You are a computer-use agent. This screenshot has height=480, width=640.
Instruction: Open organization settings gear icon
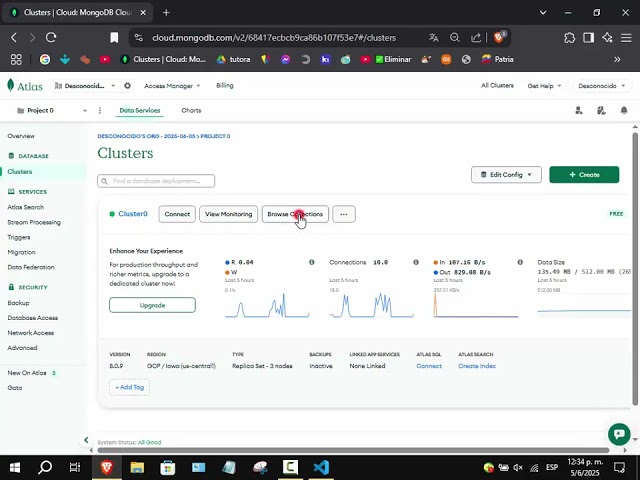(x=127, y=86)
